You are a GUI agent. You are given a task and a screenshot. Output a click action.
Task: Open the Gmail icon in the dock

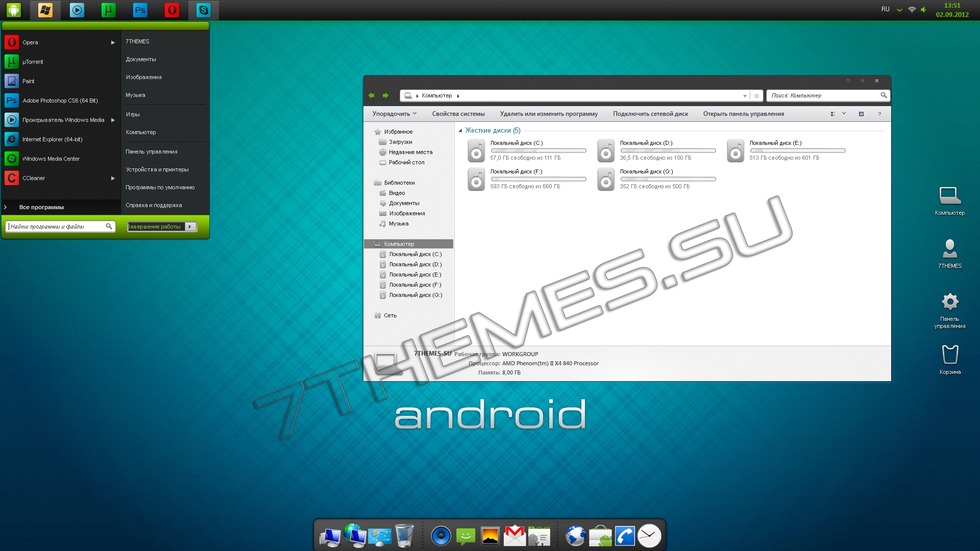coord(514,536)
